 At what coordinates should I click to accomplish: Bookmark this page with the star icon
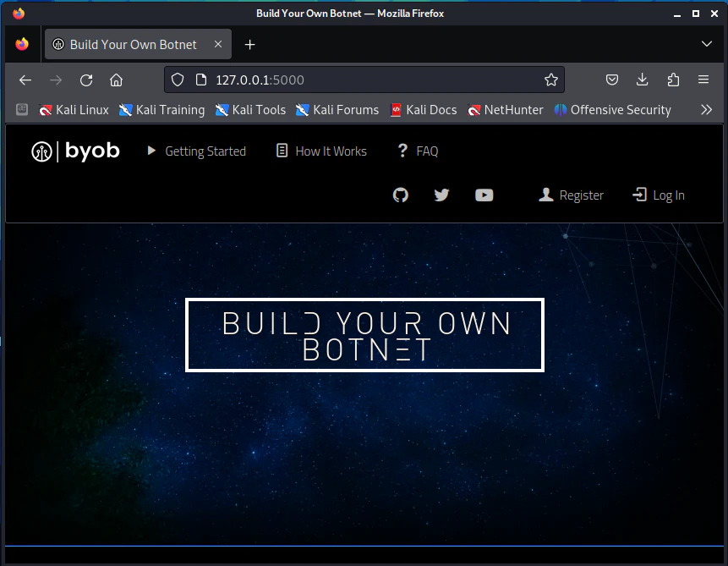tap(551, 80)
